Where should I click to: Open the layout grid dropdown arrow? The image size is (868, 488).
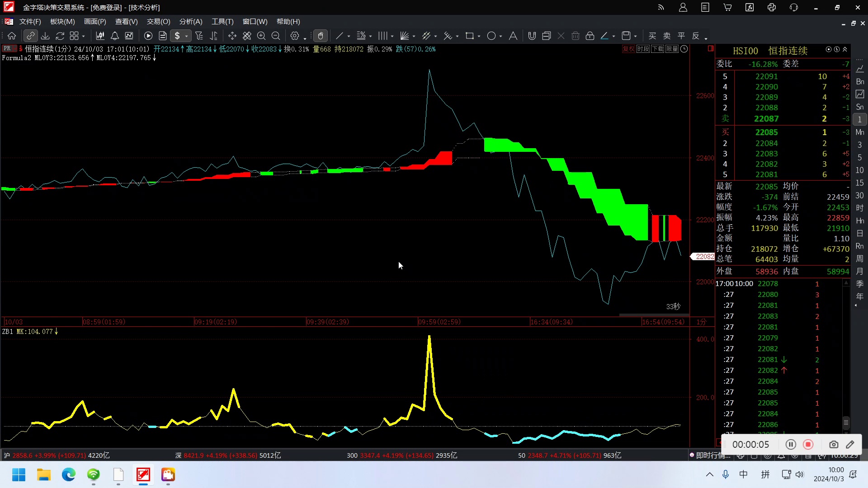pyautogui.click(x=83, y=36)
